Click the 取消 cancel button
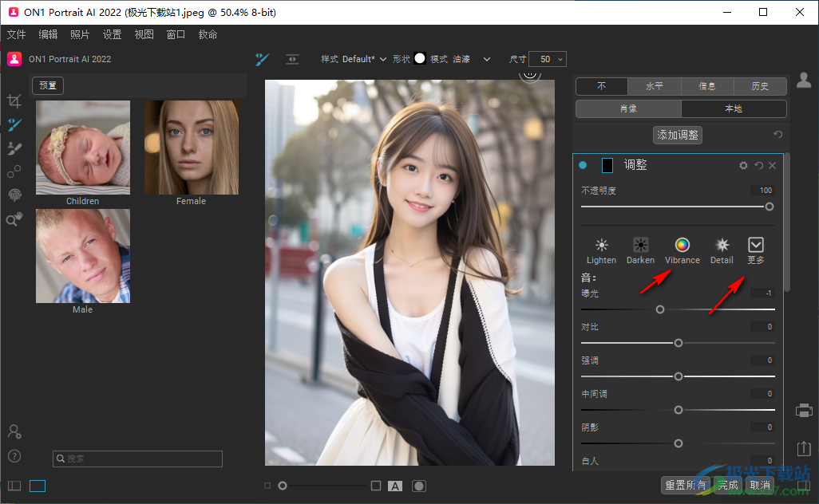The width and height of the screenshot is (819, 504). (x=760, y=485)
